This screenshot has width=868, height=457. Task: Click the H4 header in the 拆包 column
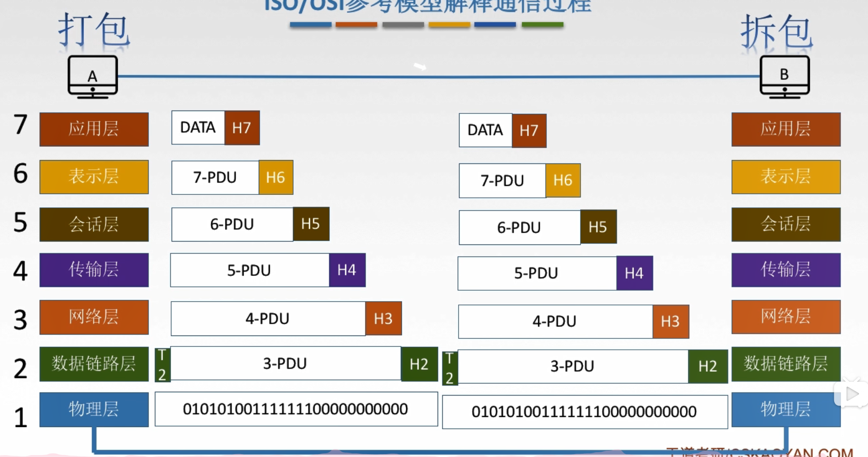click(634, 273)
